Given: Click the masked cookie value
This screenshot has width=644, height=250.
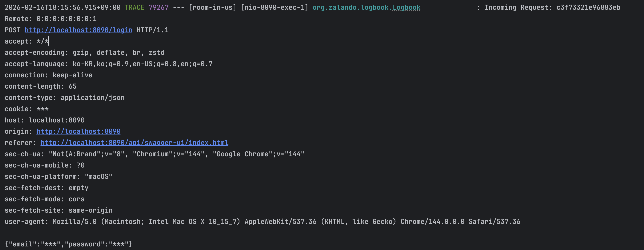Looking at the screenshot, I should point(43,109).
